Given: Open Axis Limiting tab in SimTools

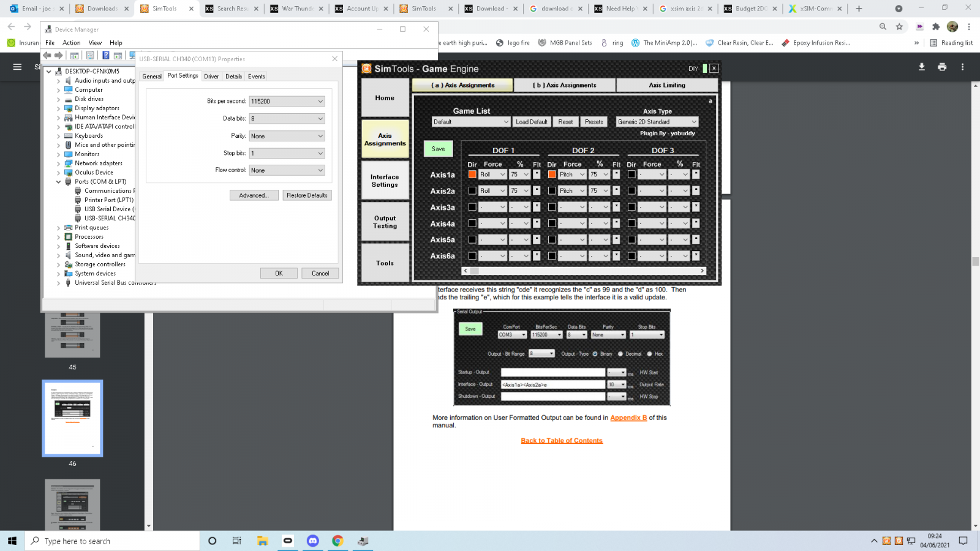Looking at the screenshot, I should click(x=667, y=85).
